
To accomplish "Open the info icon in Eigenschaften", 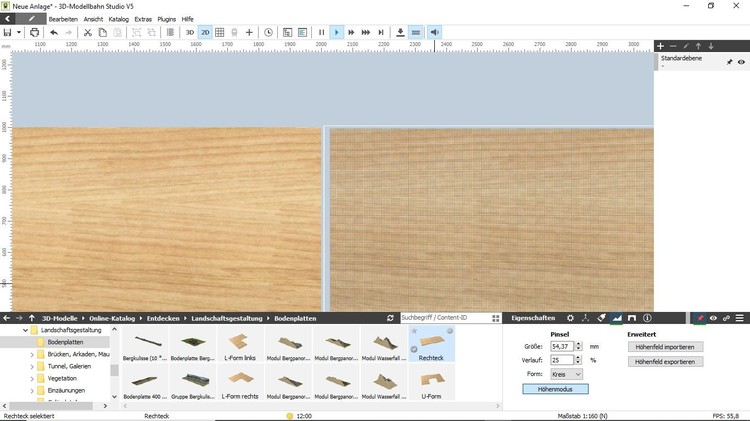I will [647, 318].
